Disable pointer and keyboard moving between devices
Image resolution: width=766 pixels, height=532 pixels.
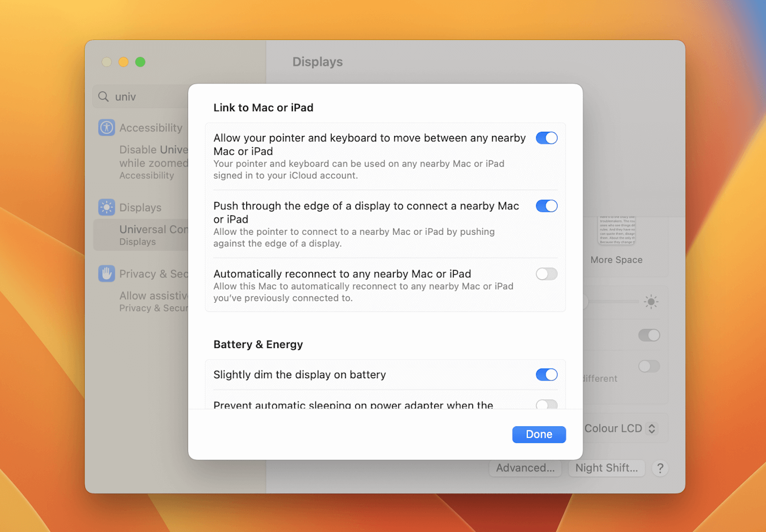[x=547, y=137]
